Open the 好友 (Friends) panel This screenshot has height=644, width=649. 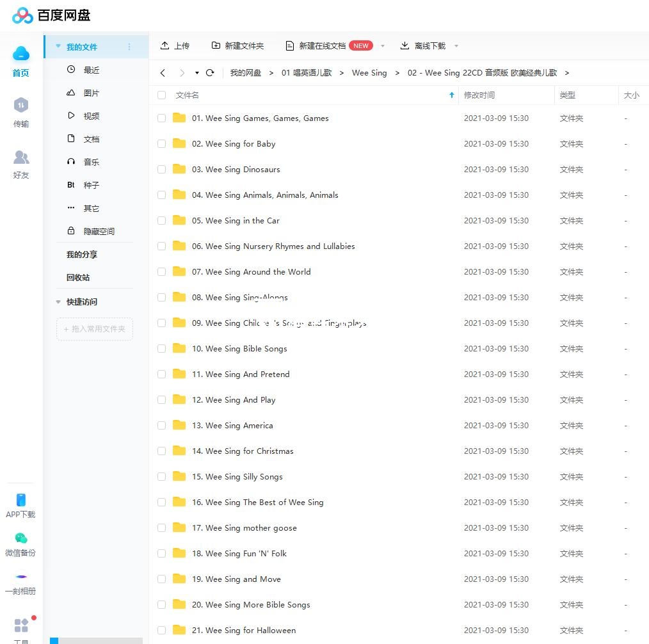20,163
